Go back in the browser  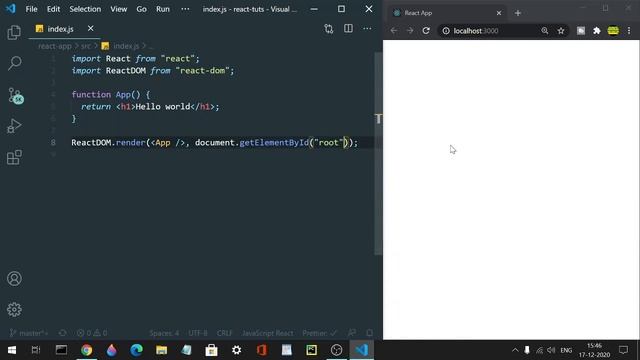pos(393,31)
